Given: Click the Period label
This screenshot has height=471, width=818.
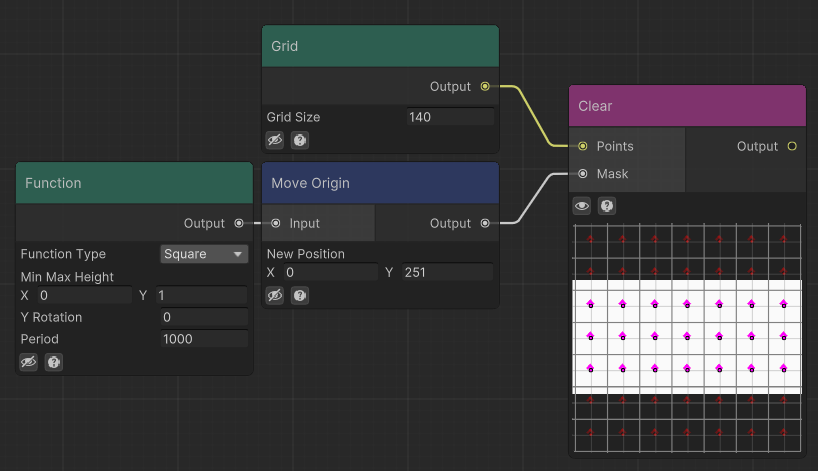Looking at the screenshot, I should [40, 339].
